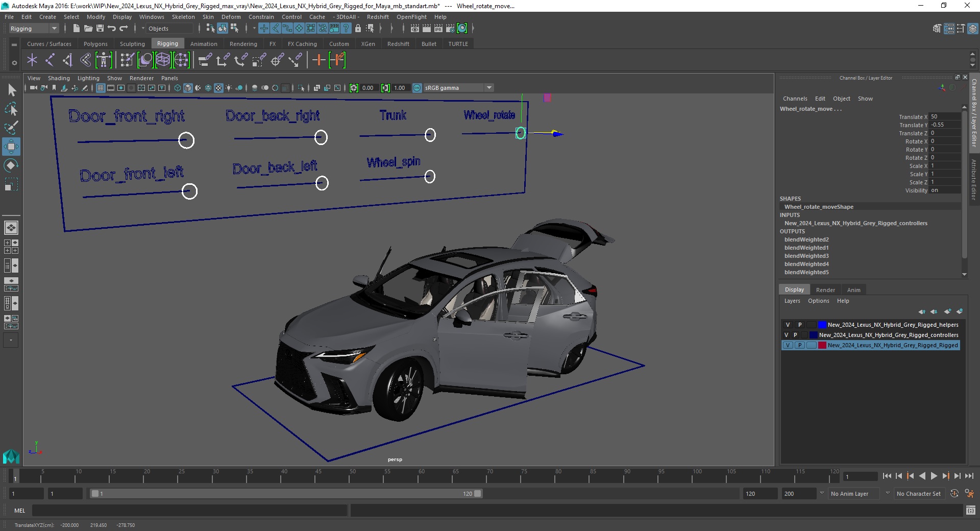Open the viewport Shading menu
Image resolution: width=980 pixels, height=531 pixels.
click(x=59, y=78)
